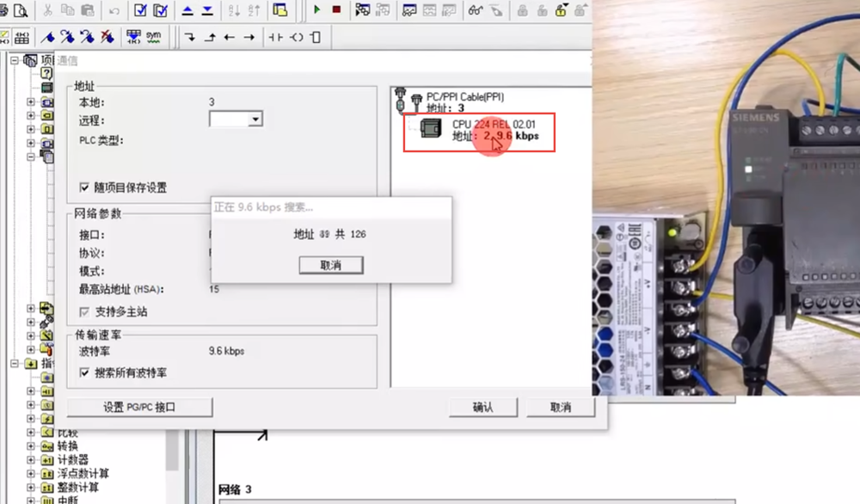Expand the 整数计算 instruction folder
Screen dimensions: 860x504
point(31,487)
